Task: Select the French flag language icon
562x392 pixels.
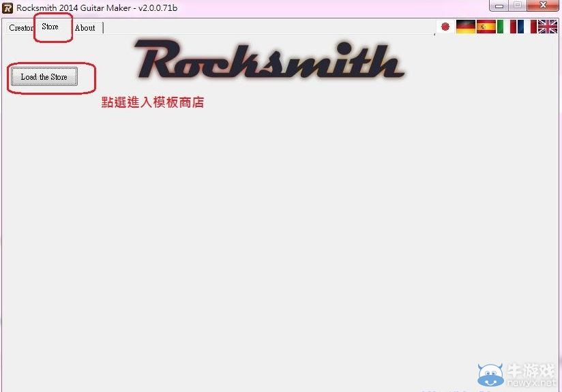Action: click(x=527, y=27)
